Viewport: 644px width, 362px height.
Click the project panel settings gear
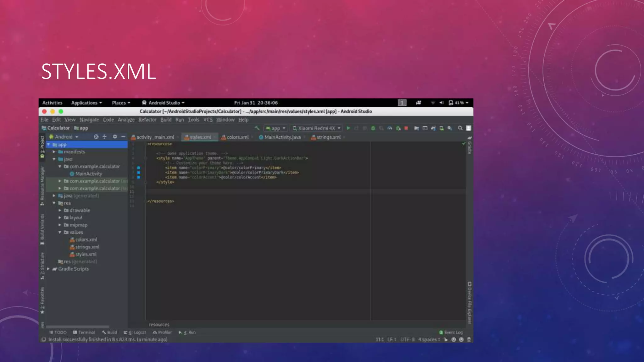click(115, 137)
